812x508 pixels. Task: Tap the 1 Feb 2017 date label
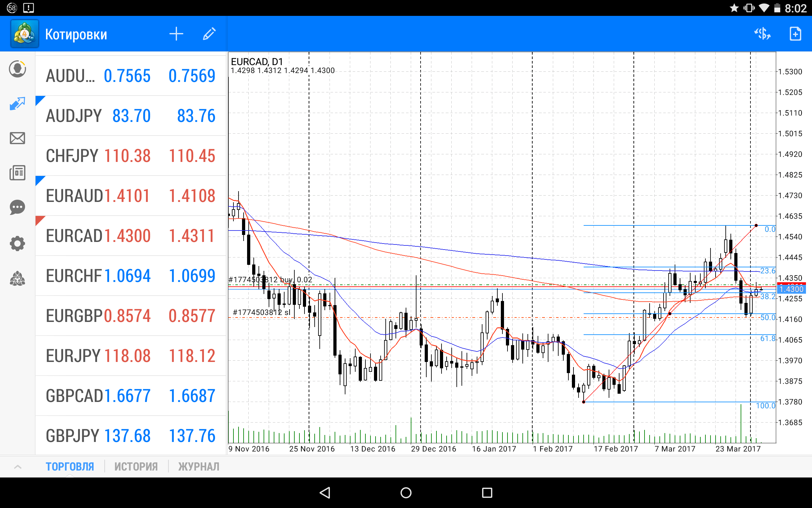click(x=553, y=449)
